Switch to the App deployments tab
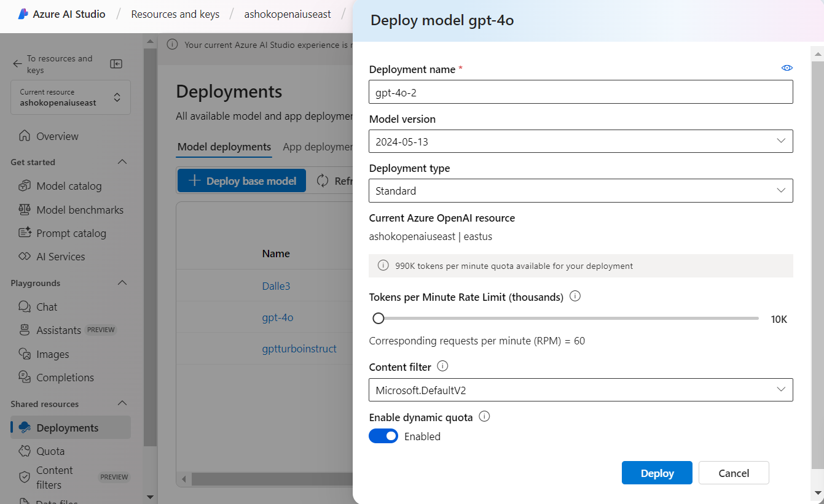This screenshot has width=824, height=504. pyautogui.click(x=318, y=147)
